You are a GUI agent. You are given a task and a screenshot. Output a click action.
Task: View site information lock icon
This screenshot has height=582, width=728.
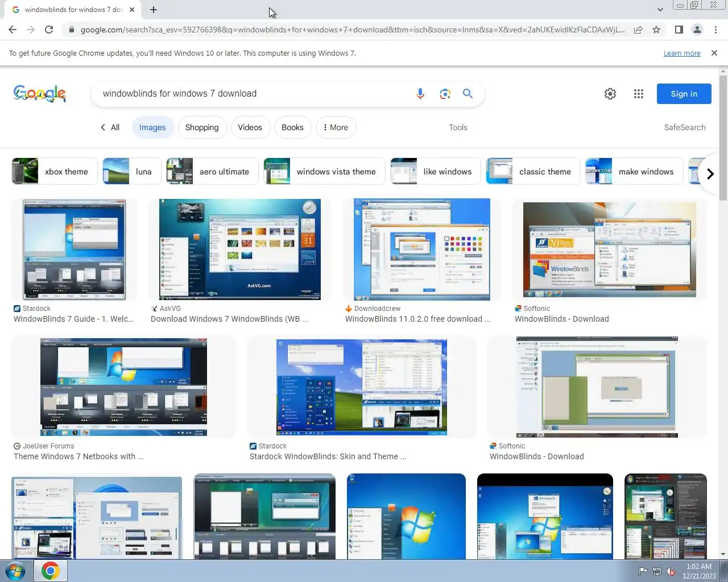click(x=71, y=30)
